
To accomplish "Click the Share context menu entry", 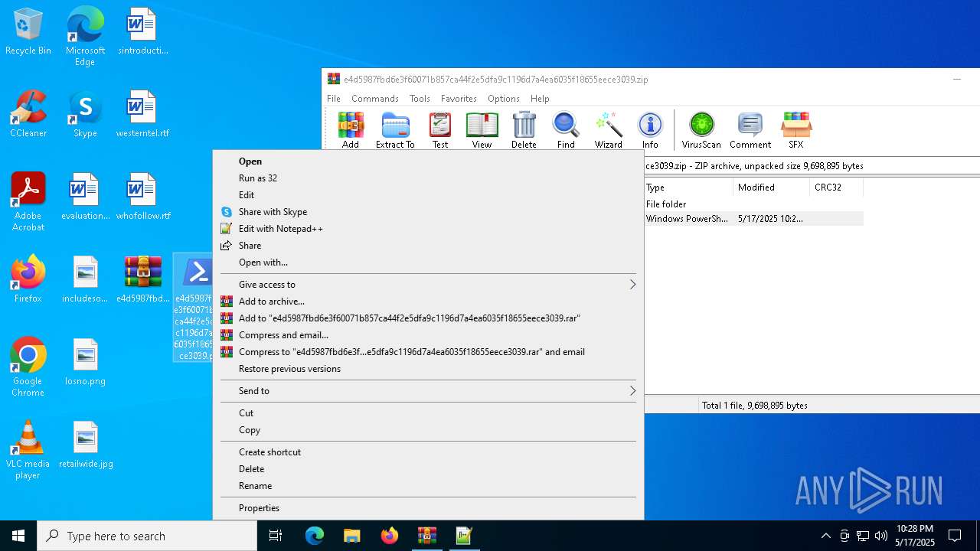I will click(428, 246).
